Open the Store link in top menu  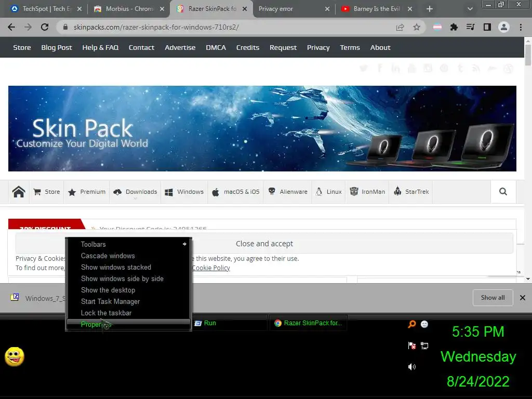[22, 47]
